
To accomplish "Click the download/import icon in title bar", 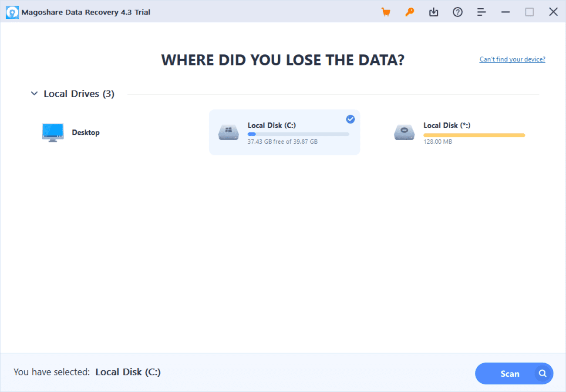I will (434, 12).
